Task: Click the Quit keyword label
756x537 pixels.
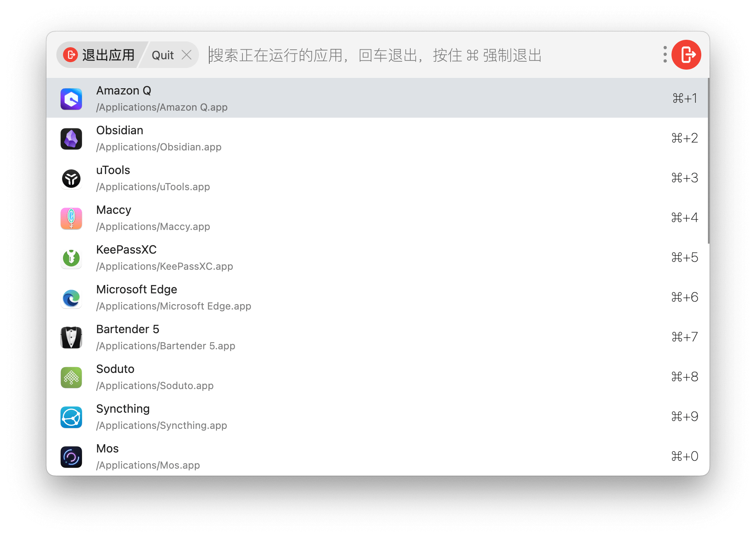Action: 162,55
